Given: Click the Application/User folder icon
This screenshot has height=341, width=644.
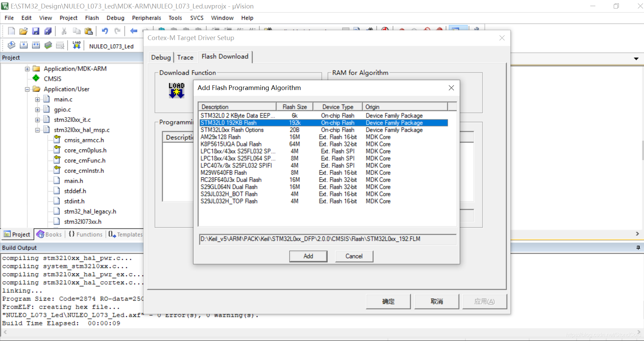Looking at the screenshot, I should click(36, 89).
